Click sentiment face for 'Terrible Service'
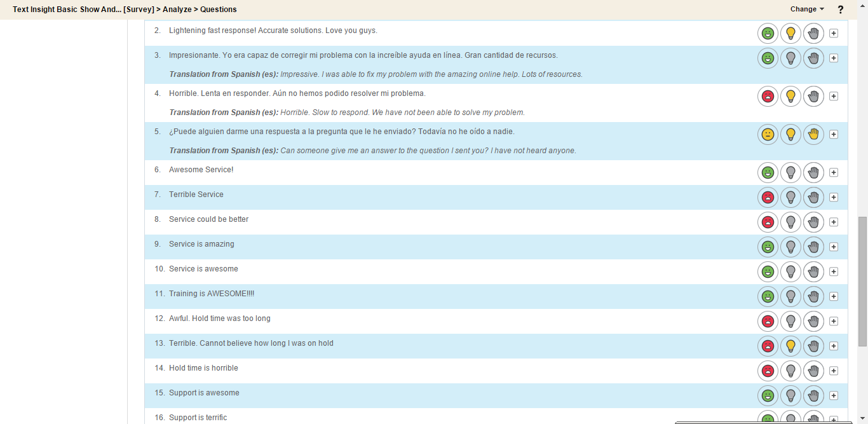Viewport: 868px width, 424px height. [768, 197]
